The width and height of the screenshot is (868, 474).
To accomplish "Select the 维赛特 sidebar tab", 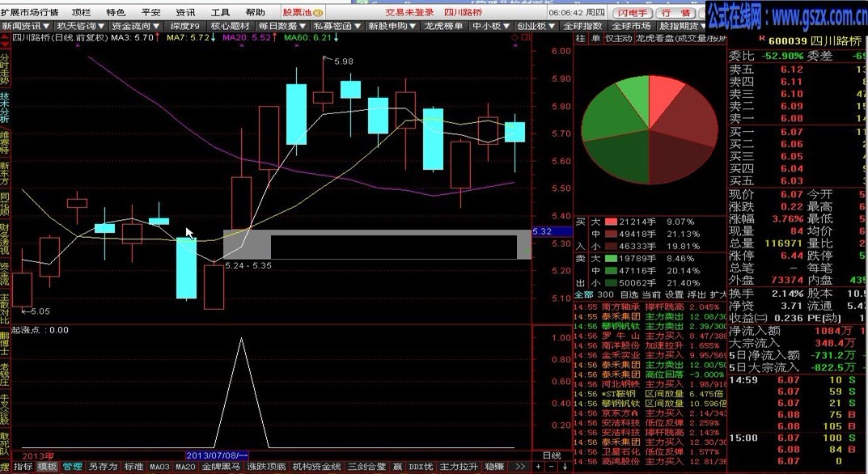I will tap(4, 142).
